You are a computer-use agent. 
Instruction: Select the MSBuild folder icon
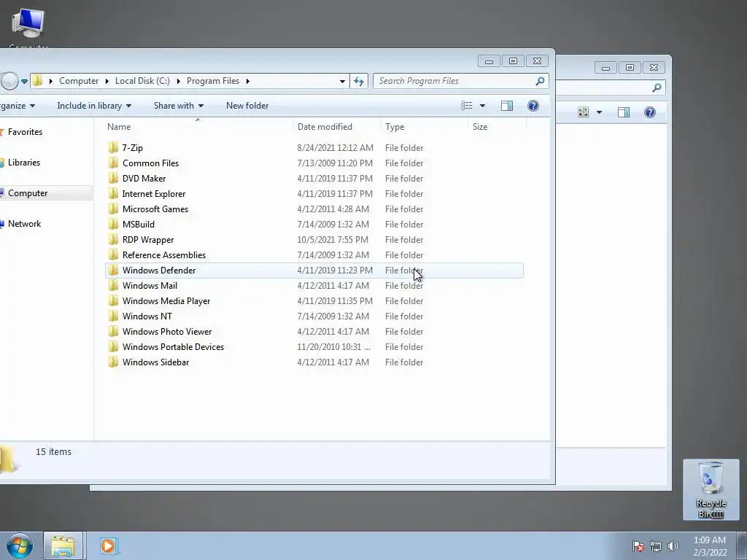tap(113, 224)
